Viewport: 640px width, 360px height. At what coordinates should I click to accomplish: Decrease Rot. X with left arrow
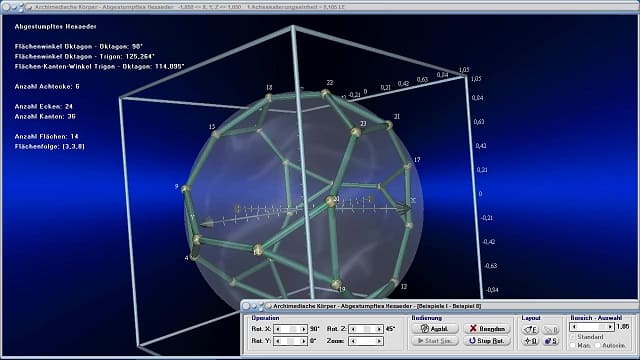pyautogui.click(x=278, y=329)
